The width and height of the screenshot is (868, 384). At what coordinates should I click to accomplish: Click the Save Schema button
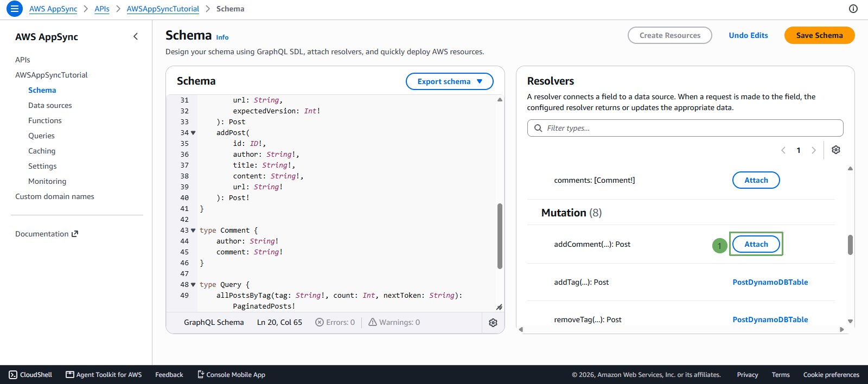pyautogui.click(x=820, y=35)
